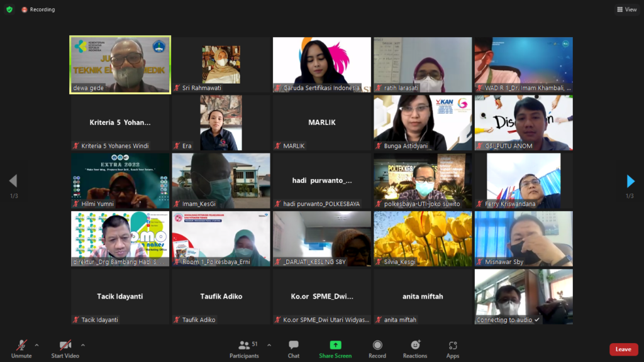Viewport: 644px width, 362px height.
Task: Click the Share Screen button
Action: 335,349
